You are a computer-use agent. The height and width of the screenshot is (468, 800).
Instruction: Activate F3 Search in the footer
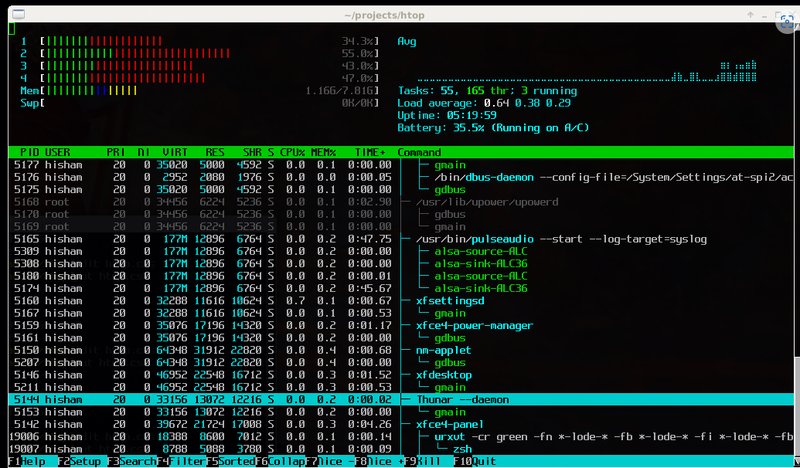click(x=132, y=462)
